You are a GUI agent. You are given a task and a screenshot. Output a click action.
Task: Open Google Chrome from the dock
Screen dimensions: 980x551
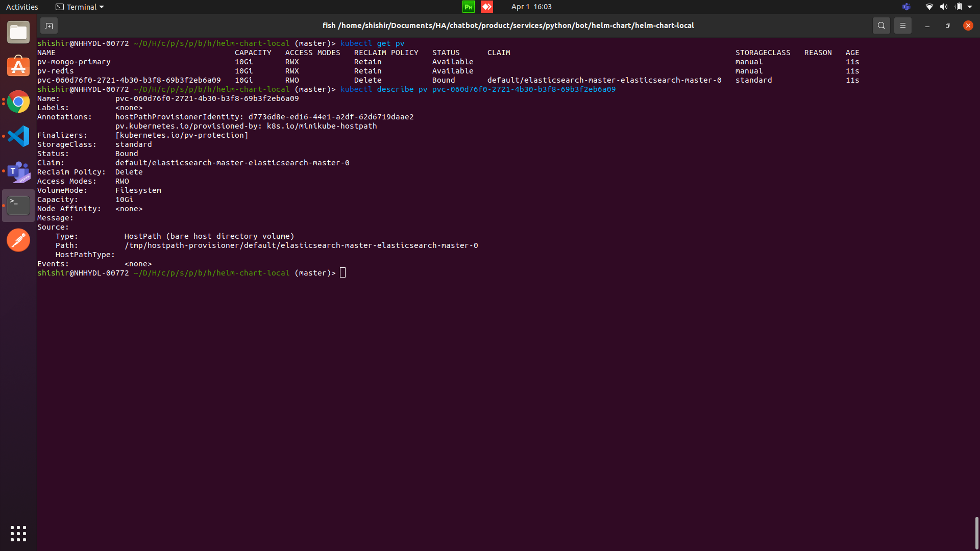point(18,102)
